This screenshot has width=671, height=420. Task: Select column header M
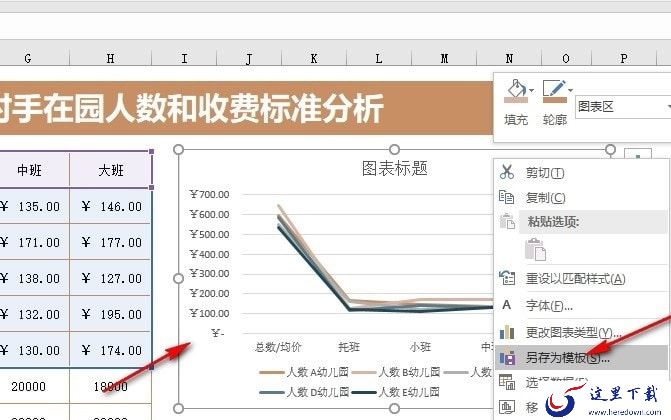[444, 58]
